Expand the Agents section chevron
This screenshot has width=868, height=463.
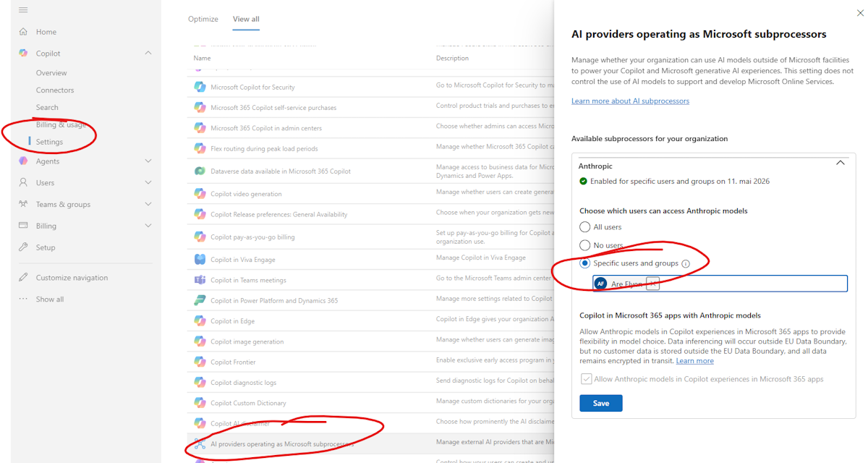click(x=148, y=161)
